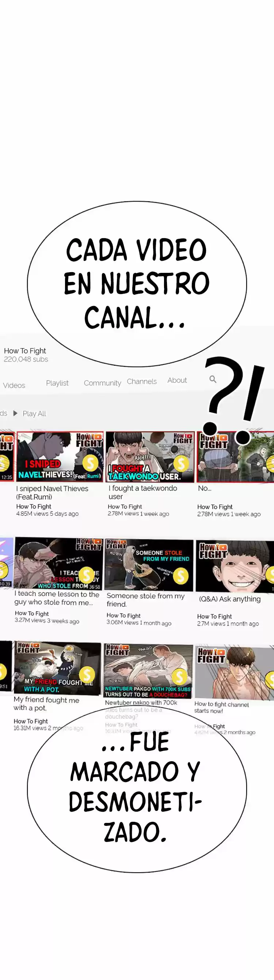The height and width of the screenshot is (980, 274).
Task: Click 'How To Fight' under the 'No...' video
Action: tap(215, 507)
